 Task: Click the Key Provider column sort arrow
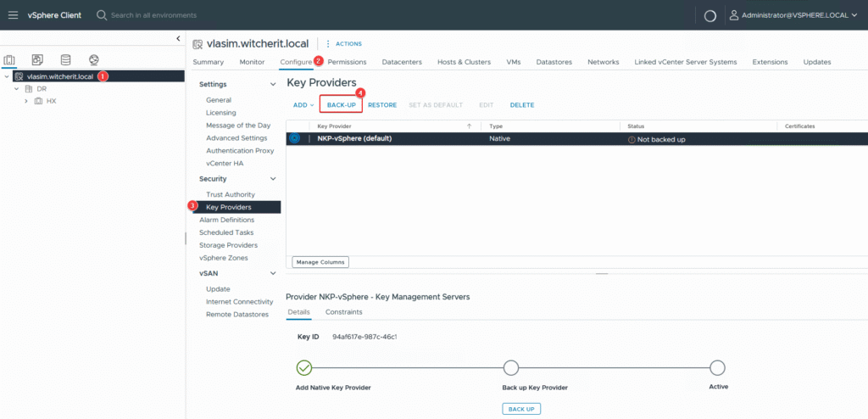click(x=470, y=126)
